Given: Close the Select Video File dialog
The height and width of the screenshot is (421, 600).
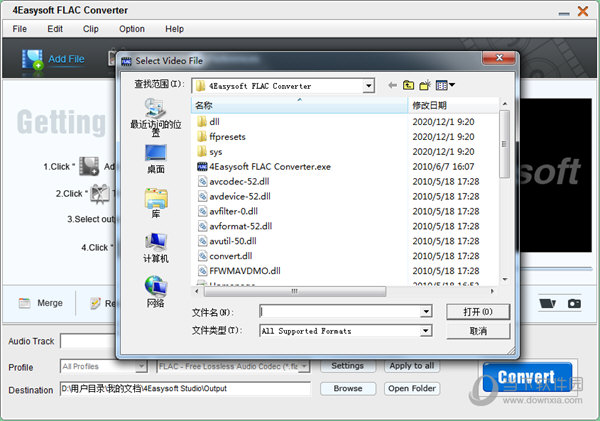Looking at the screenshot, I should tap(499, 58).
